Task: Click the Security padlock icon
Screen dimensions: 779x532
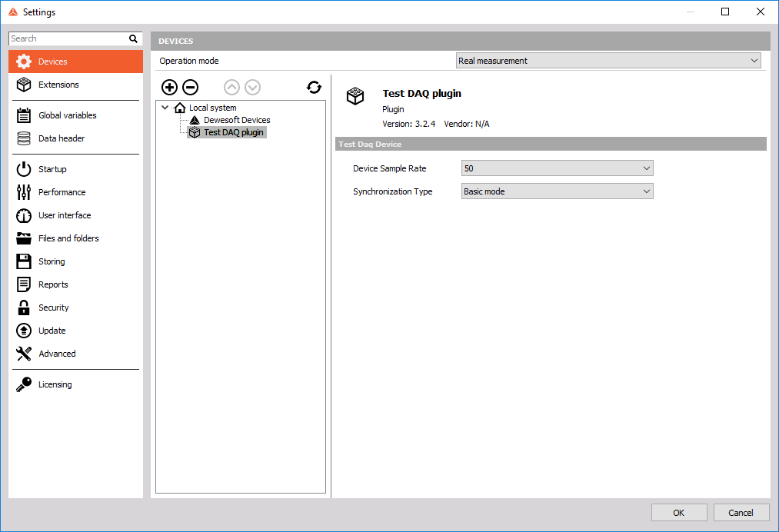Action: pos(23,308)
